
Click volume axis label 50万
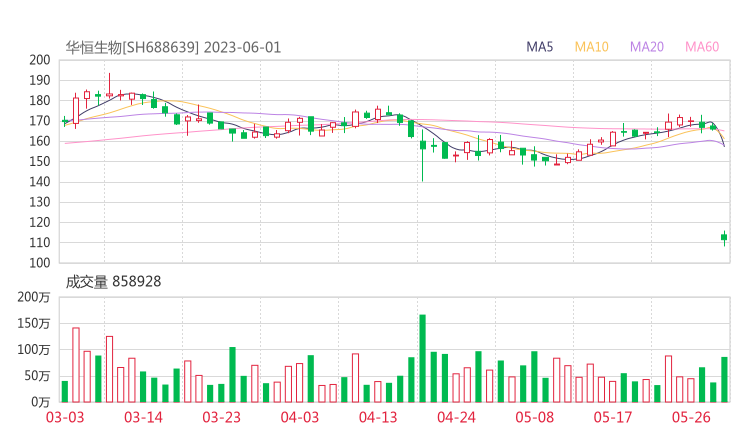tap(37, 376)
